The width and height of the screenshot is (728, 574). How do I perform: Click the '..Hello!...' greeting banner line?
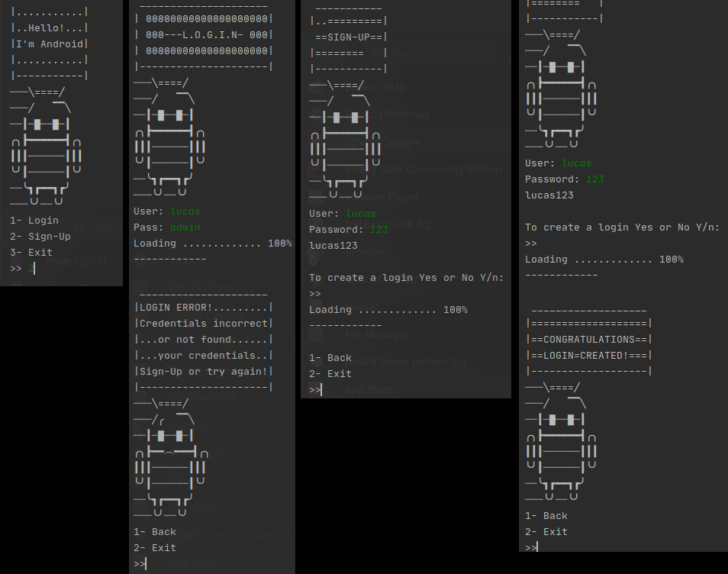click(x=49, y=28)
